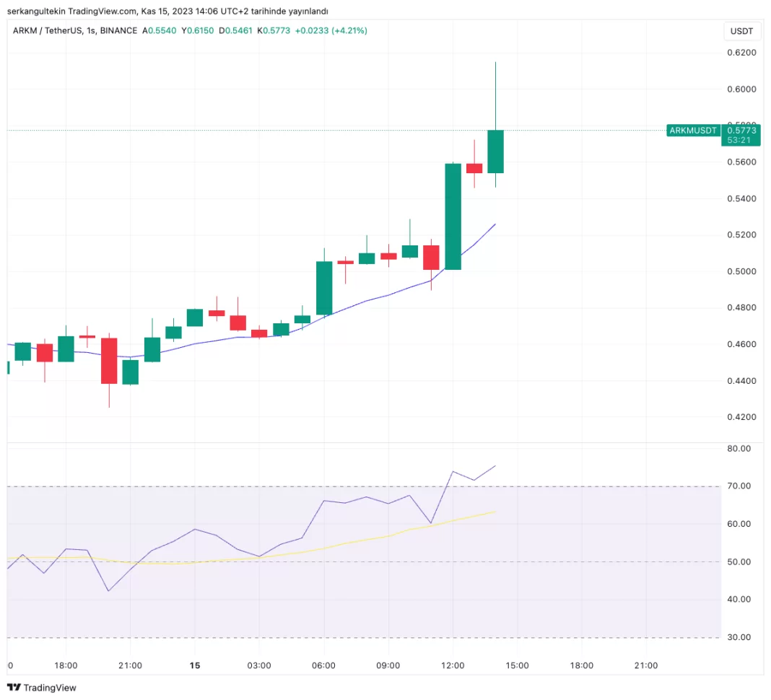
Task: Click the 80.00 RSI scale label
Action: click(741, 448)
